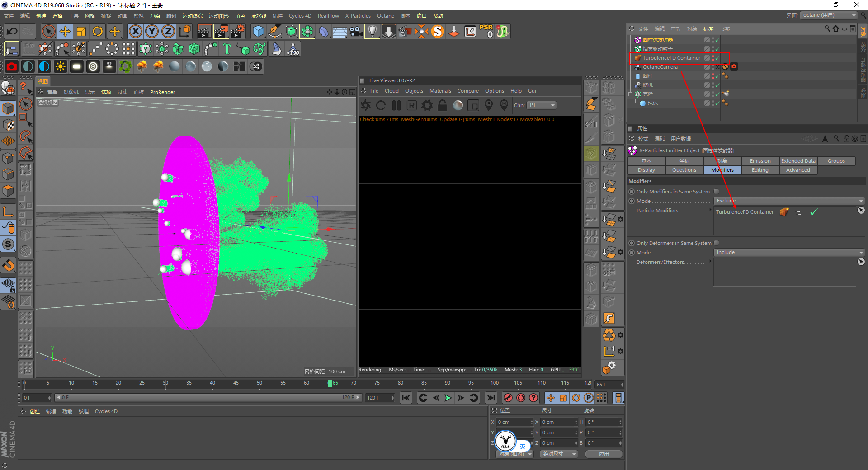The image size is (868, 470).
Task: Click the 应用 apply button
Action: point(604,454)
